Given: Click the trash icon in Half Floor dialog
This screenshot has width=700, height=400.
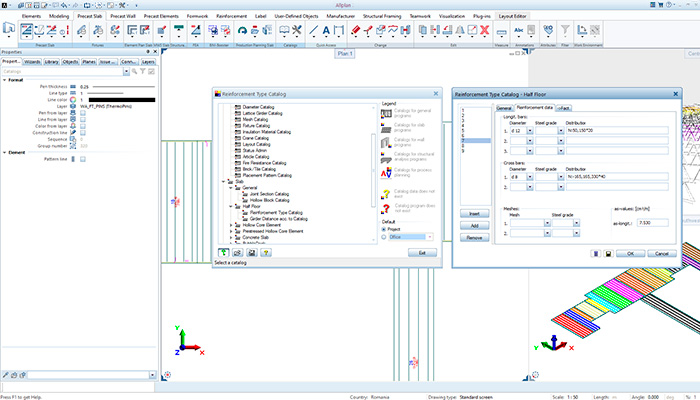Looking at the screenshot, I should 594,253.
